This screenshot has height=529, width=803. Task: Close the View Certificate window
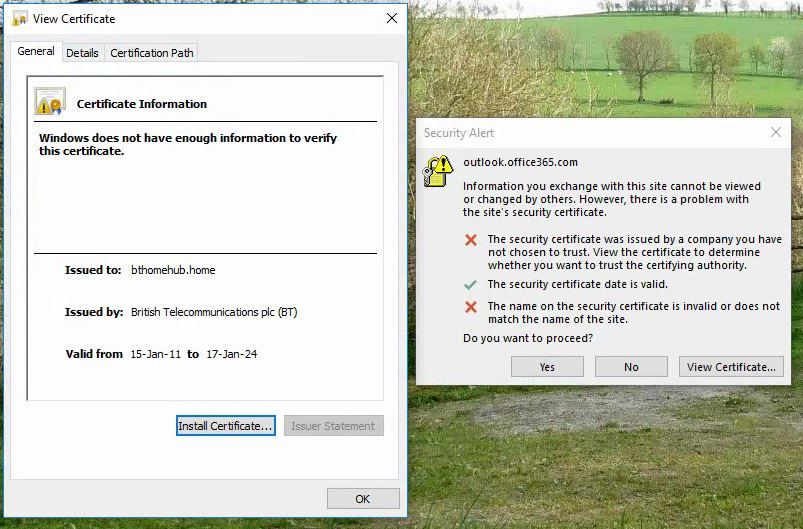[392, 18]
